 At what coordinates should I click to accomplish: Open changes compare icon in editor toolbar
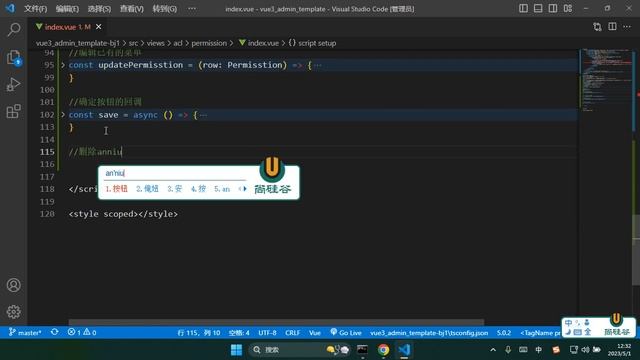click(597, 27)
